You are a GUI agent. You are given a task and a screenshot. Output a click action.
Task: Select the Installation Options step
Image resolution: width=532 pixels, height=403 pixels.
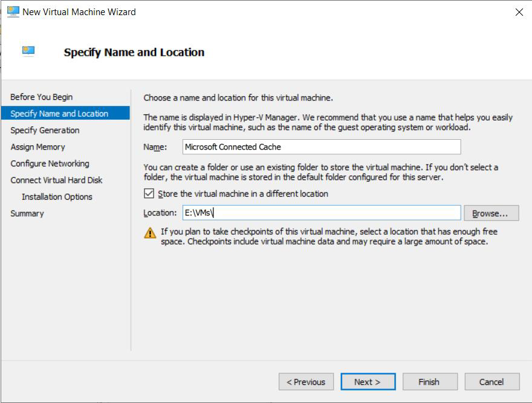(x=57, y=197)
